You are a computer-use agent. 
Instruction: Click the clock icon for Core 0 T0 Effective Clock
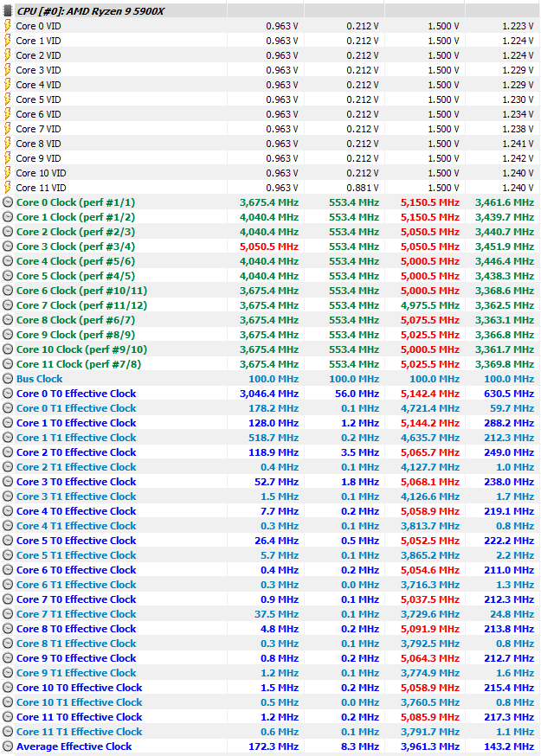[8, 394]
